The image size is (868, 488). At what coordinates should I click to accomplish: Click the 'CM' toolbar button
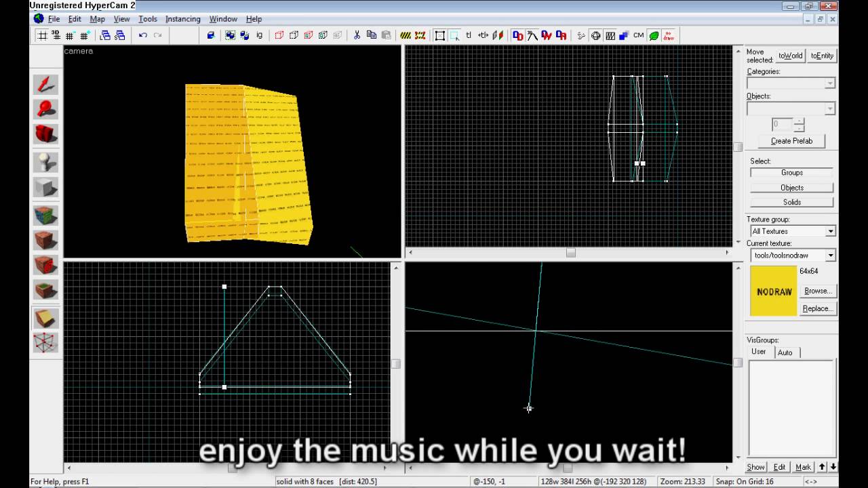[x=638, y=35]
